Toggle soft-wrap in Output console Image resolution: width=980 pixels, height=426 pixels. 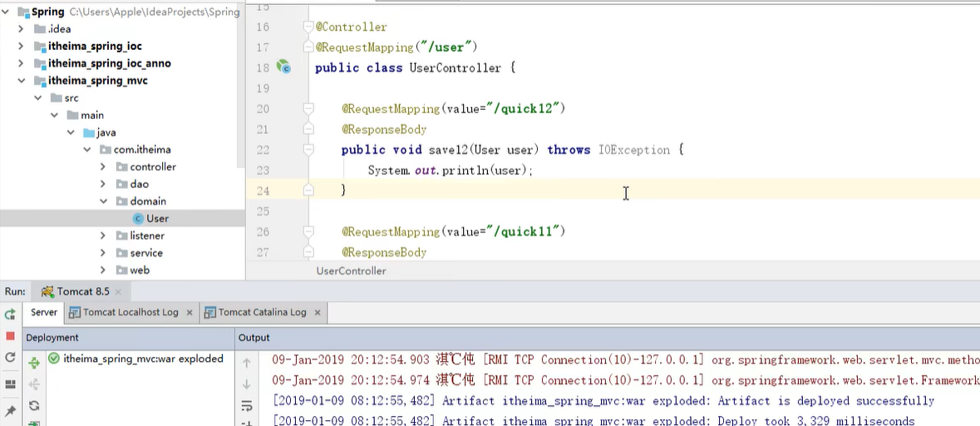pyautogui.click(x=246, y=406)
